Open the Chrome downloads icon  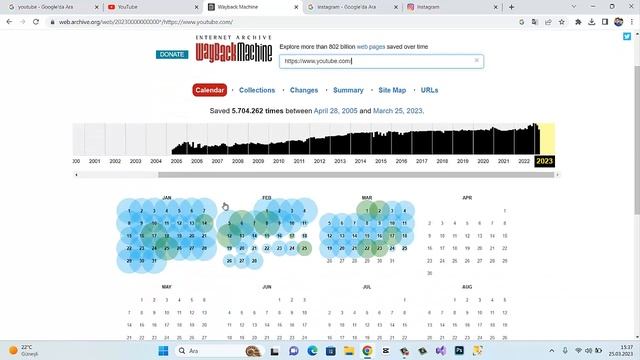591,22
